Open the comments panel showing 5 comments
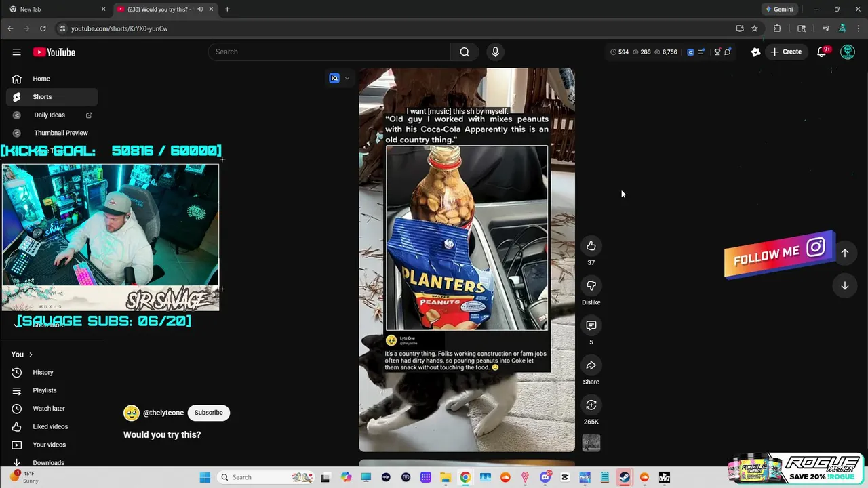The image size is (868, 488). (591, 325)
